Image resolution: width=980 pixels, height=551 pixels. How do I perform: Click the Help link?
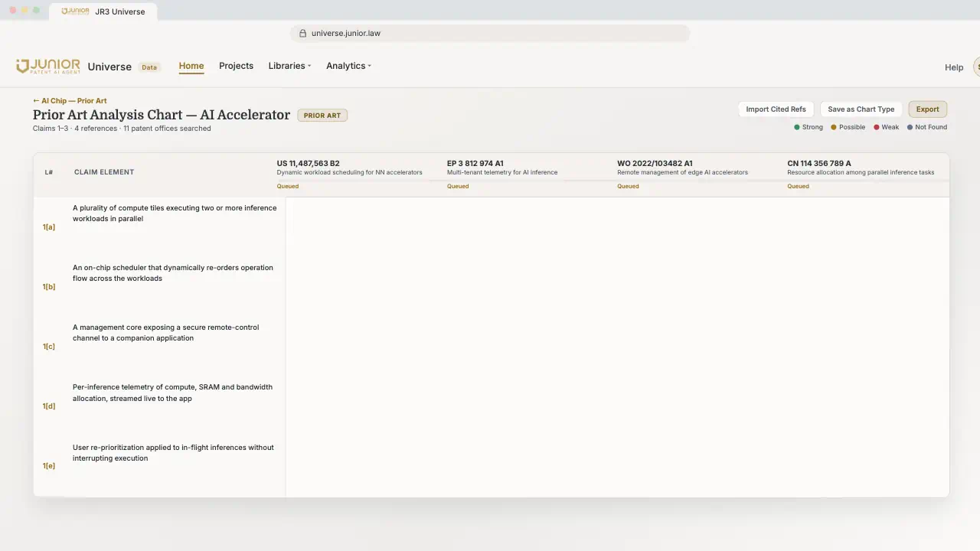coord(954,67)
